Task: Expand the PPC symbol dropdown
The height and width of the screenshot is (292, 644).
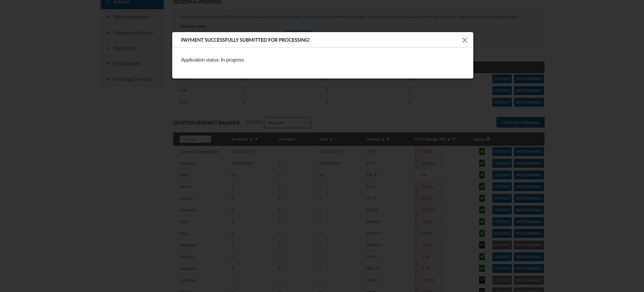Action: click(372, 257)
